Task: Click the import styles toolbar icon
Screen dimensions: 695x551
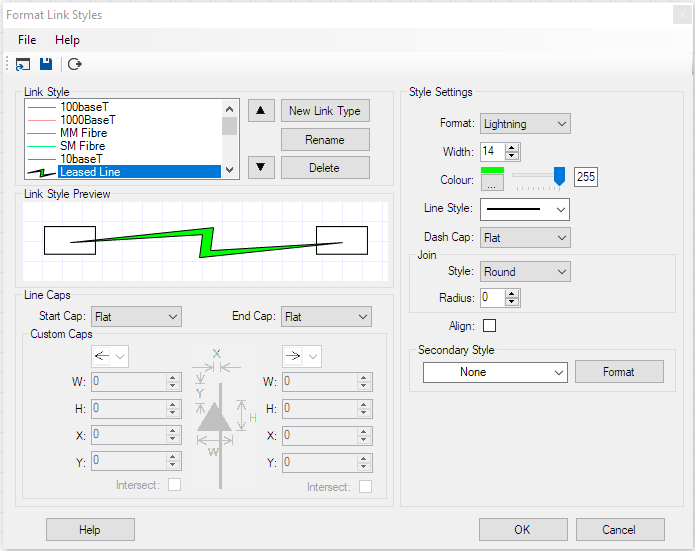Action: pyautogui.click(x=23, y=64)
